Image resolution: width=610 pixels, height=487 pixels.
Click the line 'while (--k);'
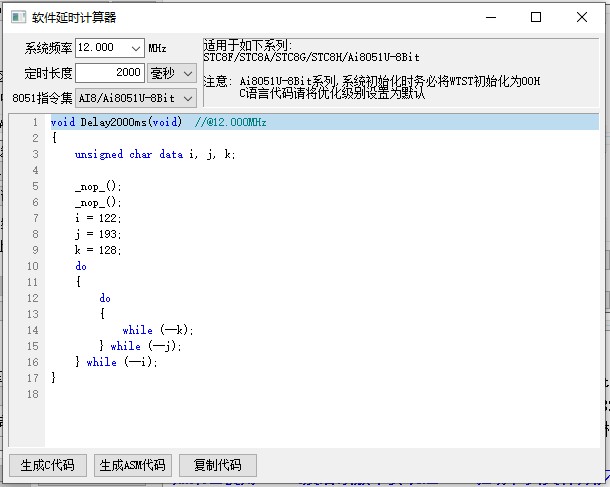pos(158,330)
